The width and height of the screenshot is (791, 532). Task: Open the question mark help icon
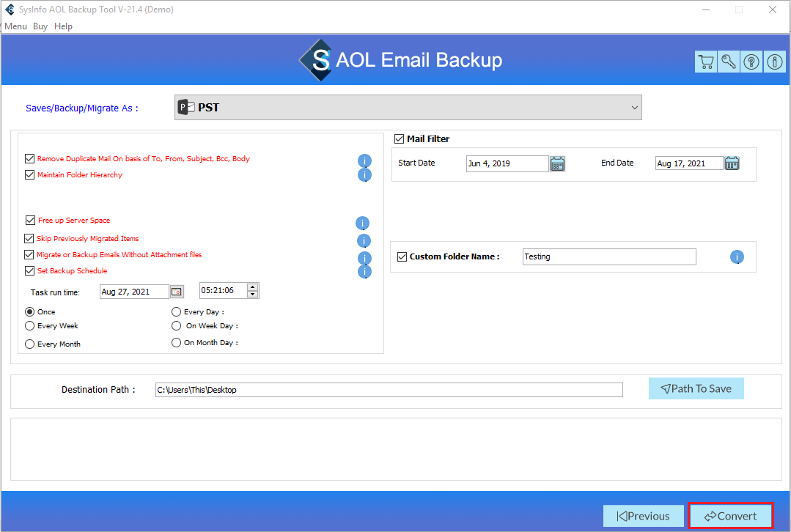click(751, 62)
